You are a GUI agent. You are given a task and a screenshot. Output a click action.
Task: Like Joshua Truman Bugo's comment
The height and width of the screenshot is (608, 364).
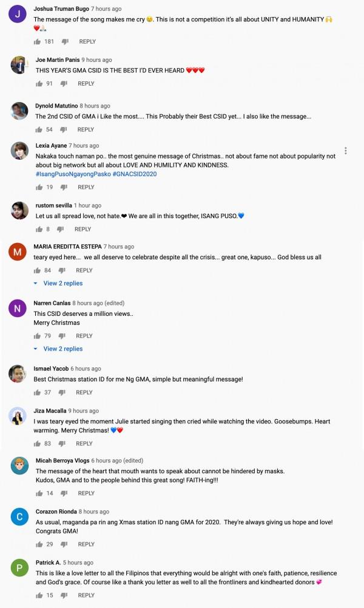[x=38, y=42]
